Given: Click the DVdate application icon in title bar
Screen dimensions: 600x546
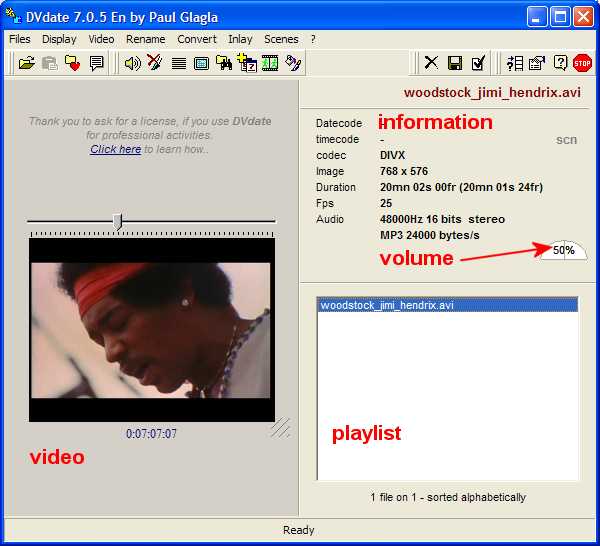Looking at the screenshot, I should tap(13, 16).
